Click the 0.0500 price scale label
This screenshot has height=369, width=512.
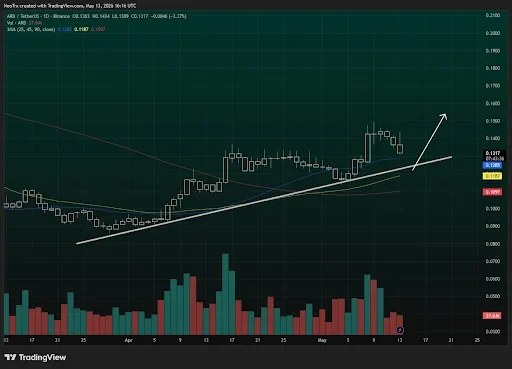(493, 296)
